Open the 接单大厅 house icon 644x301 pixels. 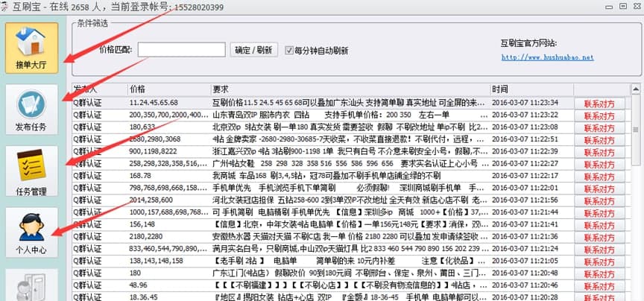pos(31,48)
